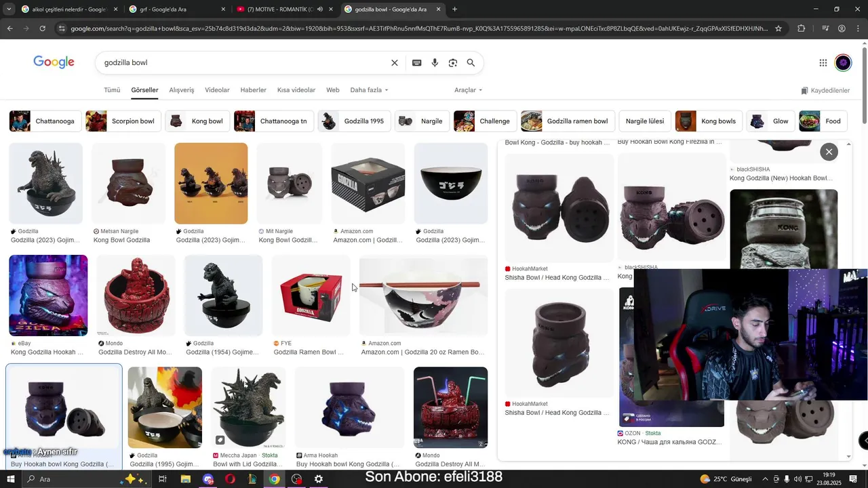The width and height of the screenshot is (868, 488).
Task: Open the Settings gear on the taskbar
Action: click(319, 479)
